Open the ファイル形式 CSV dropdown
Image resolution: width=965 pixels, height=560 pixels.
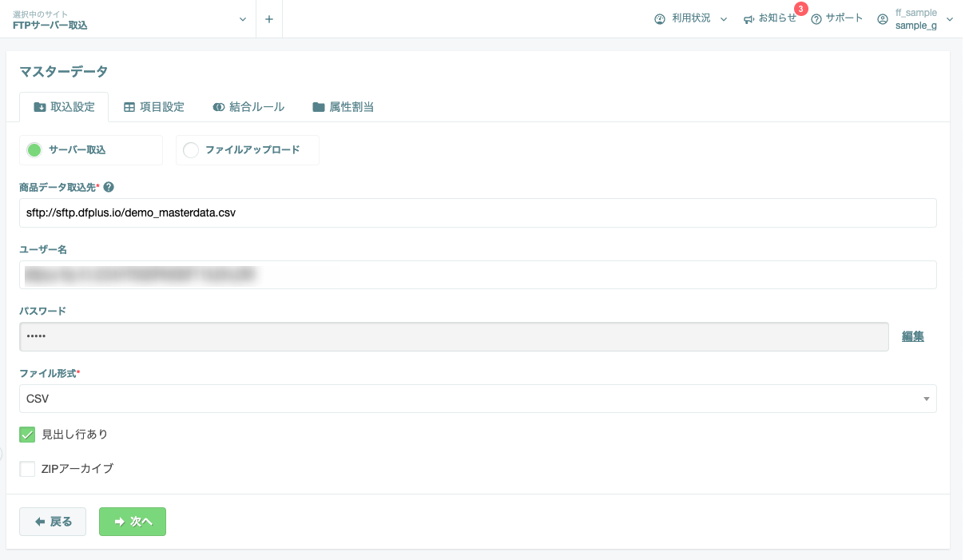point(478,399)
